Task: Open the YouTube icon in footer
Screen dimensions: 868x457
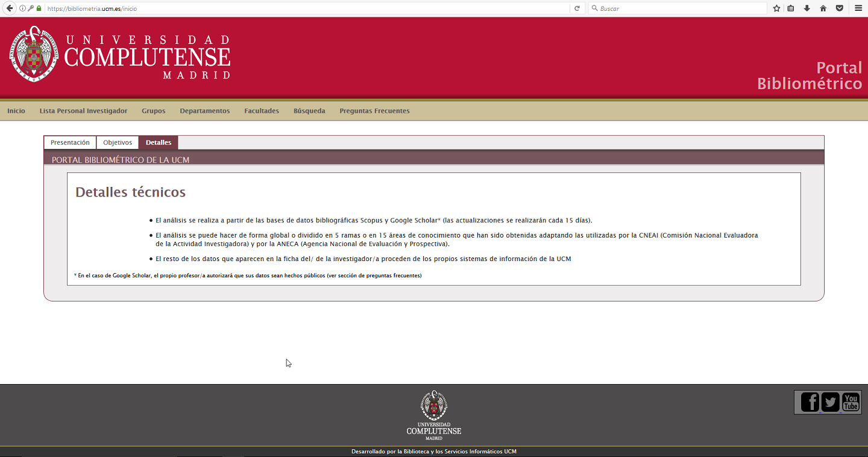Action: pyautogui.click(x=851, y=402)
